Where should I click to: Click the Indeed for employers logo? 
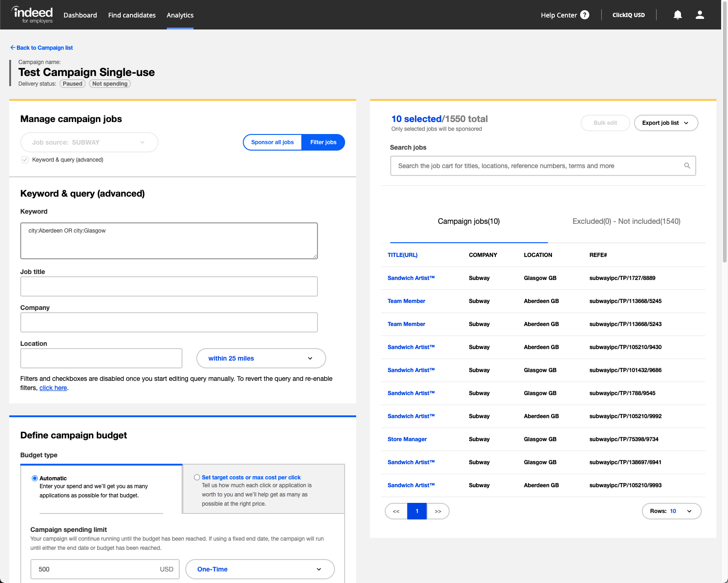pyautogui.click(x=32, y=15)
